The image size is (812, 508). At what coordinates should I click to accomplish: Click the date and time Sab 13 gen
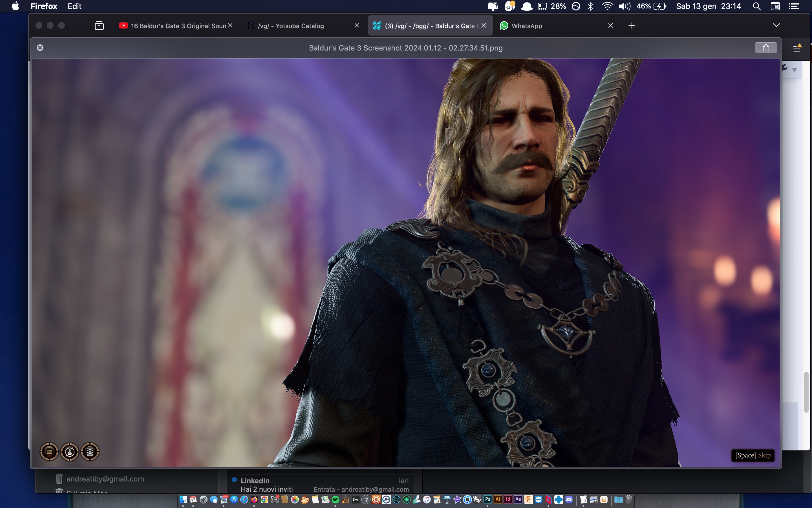[708, 6]
